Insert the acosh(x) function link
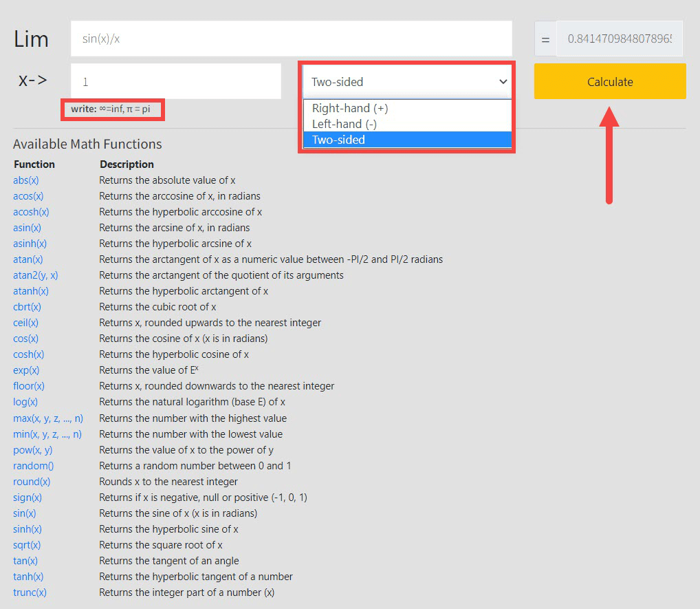Viewport: 700px width, 609px height. click(31, 212)
